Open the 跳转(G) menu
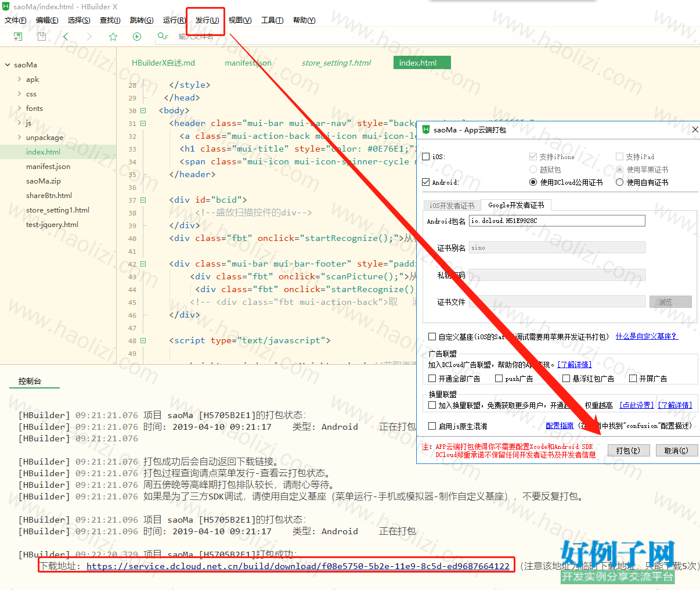Screen dimensions: 700x590 click(x=142, y=20)
